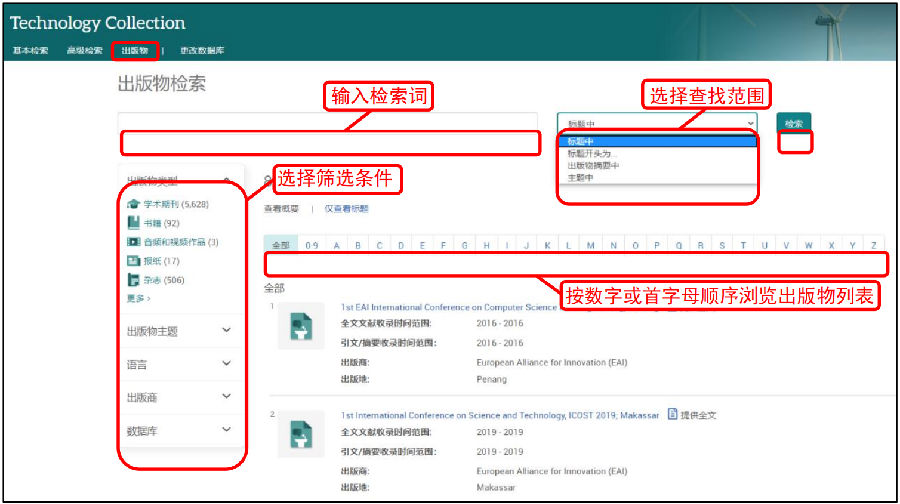Click the 检索 search button
Screen dimensions: 900x504
(x=794, y=124)
